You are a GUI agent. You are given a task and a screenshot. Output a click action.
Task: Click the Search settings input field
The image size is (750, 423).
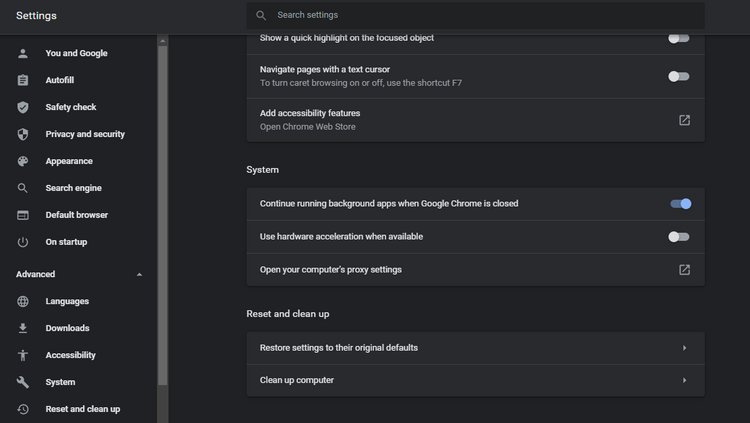point(475,15)
